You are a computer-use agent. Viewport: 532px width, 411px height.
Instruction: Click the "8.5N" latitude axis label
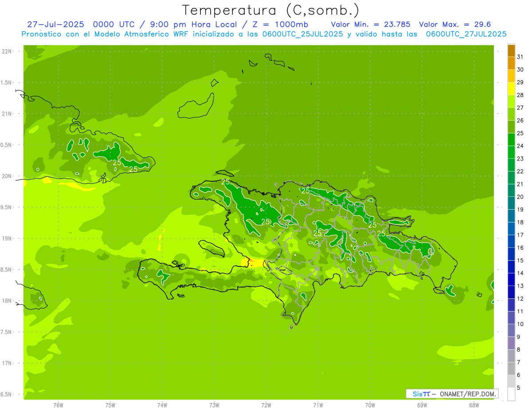[x=7, y=270]
